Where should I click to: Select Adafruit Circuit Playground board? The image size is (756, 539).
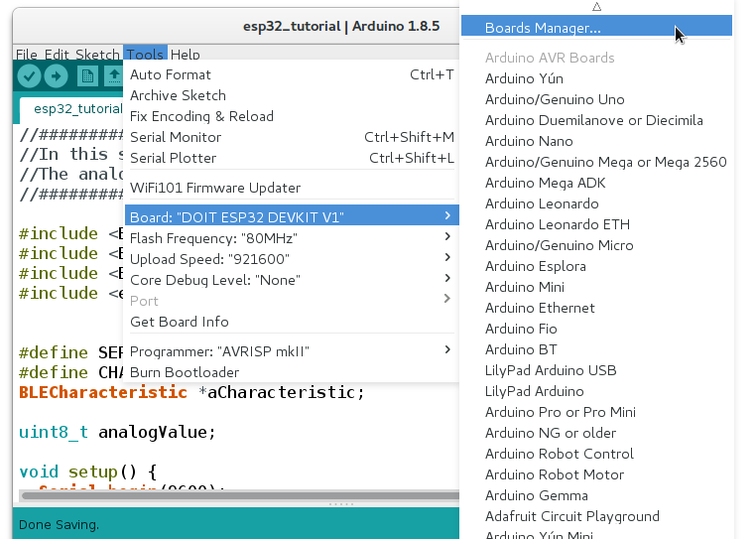pos(596,516)
